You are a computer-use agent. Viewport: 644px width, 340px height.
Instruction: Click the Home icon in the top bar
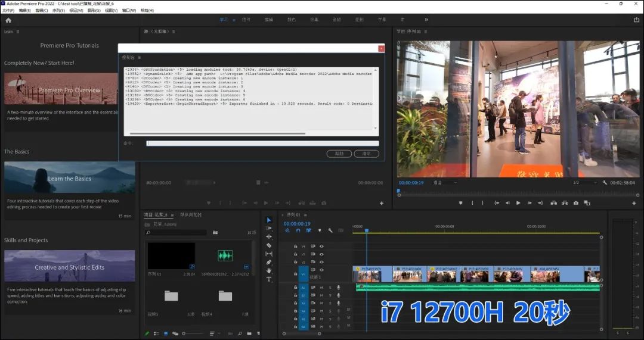click(x=8, y=20)
